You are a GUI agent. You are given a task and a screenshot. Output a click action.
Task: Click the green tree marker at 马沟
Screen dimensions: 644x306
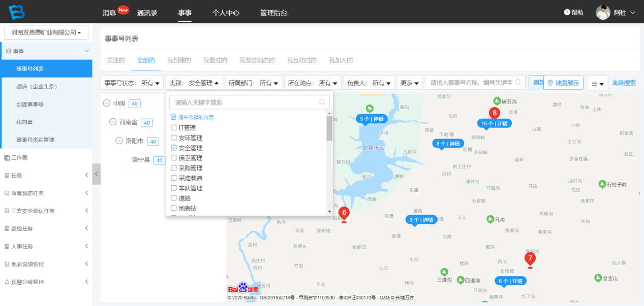click(x=490, y=219)
